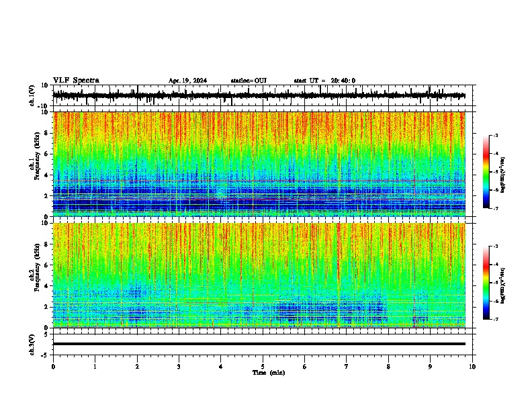The image size is (532, 411).
Task: Click the '4' tick on the time axis
Action: [221, 367]
